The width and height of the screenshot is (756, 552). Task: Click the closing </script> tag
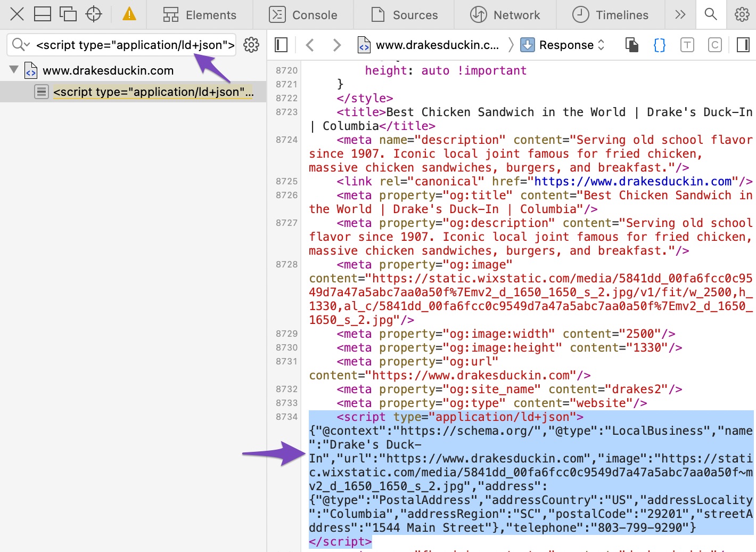click(x=340, y=541)
